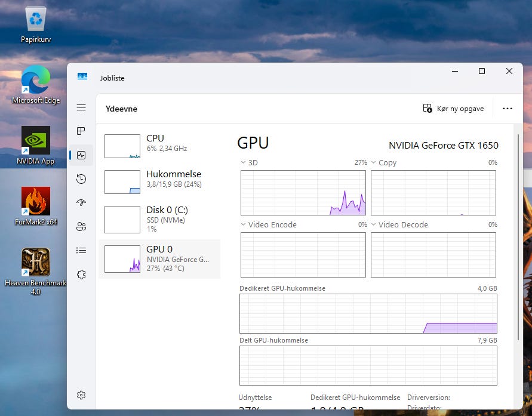Expand the Copy engine graph dropdown
The image size is (532, 416).
[374, 162]
